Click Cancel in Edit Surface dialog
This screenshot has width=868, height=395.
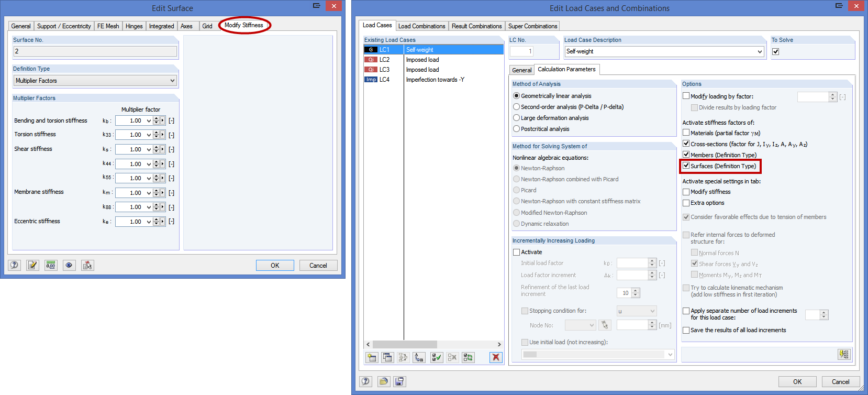click(318, 265)
